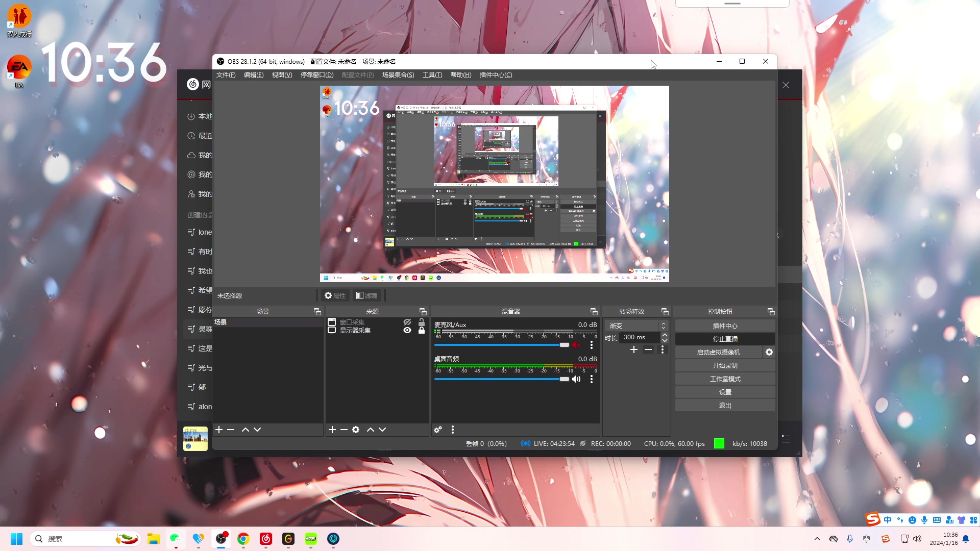Open File Explorer from taskbar
The image size is (980, 551).
pos(153,539)
